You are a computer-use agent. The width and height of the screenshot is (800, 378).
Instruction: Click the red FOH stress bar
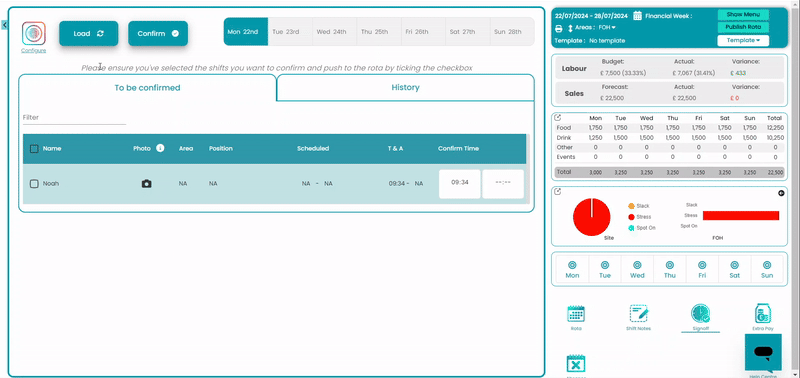click(741, 216)
